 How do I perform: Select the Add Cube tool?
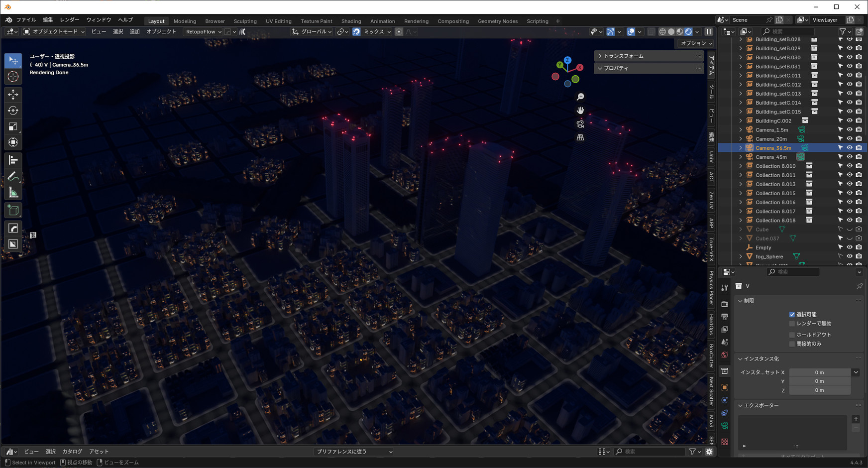[13, 210]
